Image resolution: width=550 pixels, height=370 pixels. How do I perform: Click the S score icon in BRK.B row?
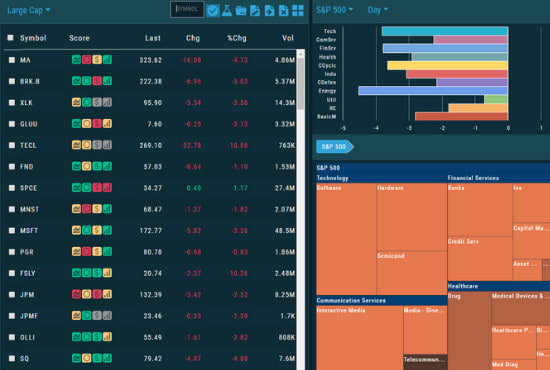[x=97, y=81]
